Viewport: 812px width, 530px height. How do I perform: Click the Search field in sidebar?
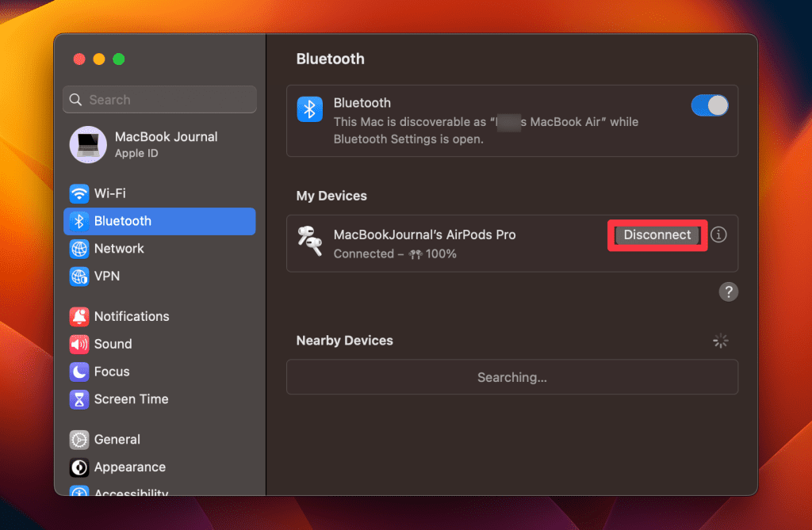[x=159, y=100]
